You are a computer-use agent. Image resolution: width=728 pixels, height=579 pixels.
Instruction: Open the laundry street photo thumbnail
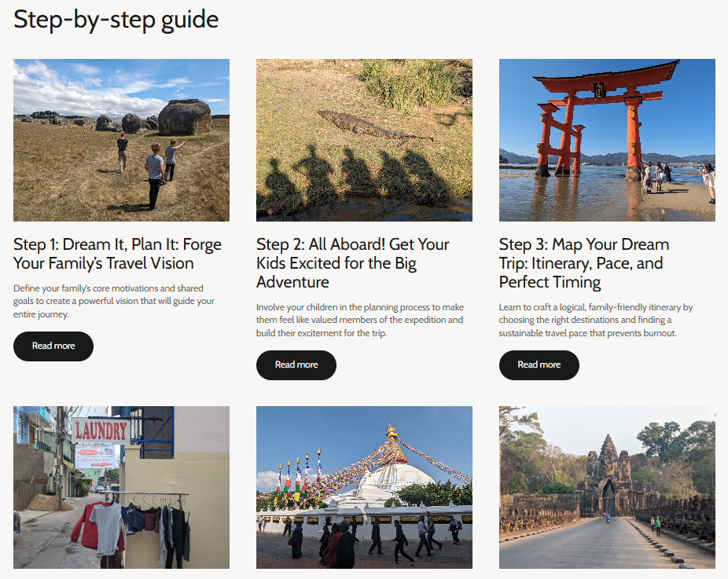pyautogui.click(x=121, y=487)
